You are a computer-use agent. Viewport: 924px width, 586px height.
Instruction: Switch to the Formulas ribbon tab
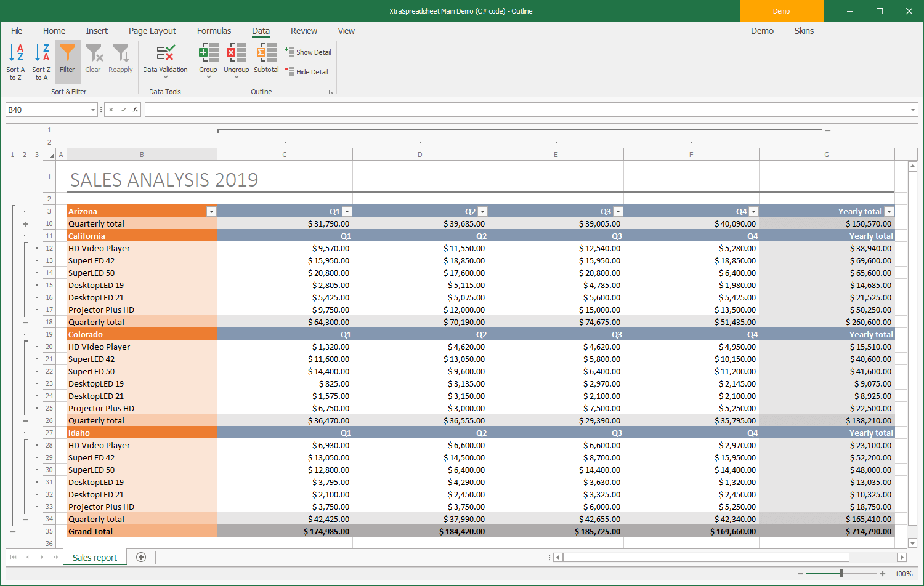(214, 31)
